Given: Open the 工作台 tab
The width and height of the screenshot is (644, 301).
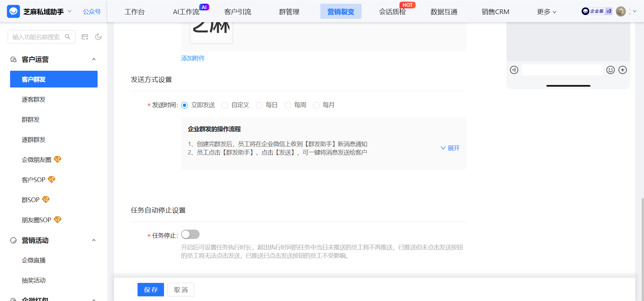Looking at the screenshot, I should tap(135, 12).
